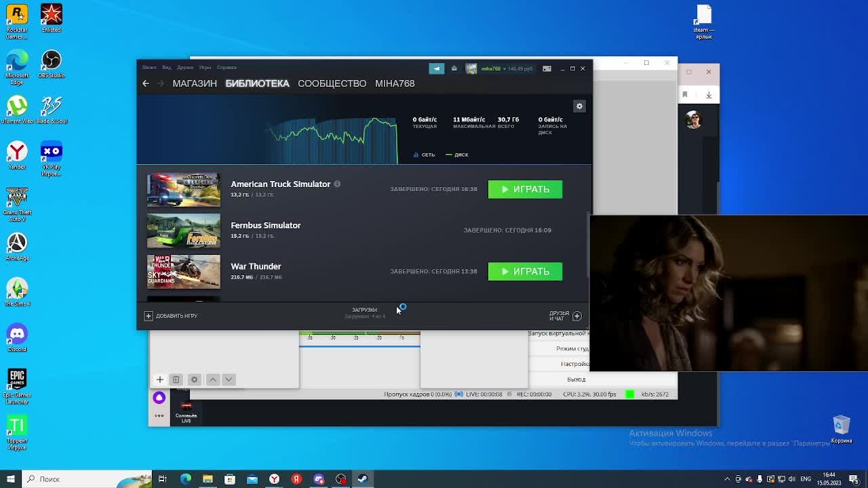Image resolution: width=868 pixels, height=488 pixels.
Task: Click ДОБАВИТЬ ИГРУ label
Action: (x=176, y=316)
